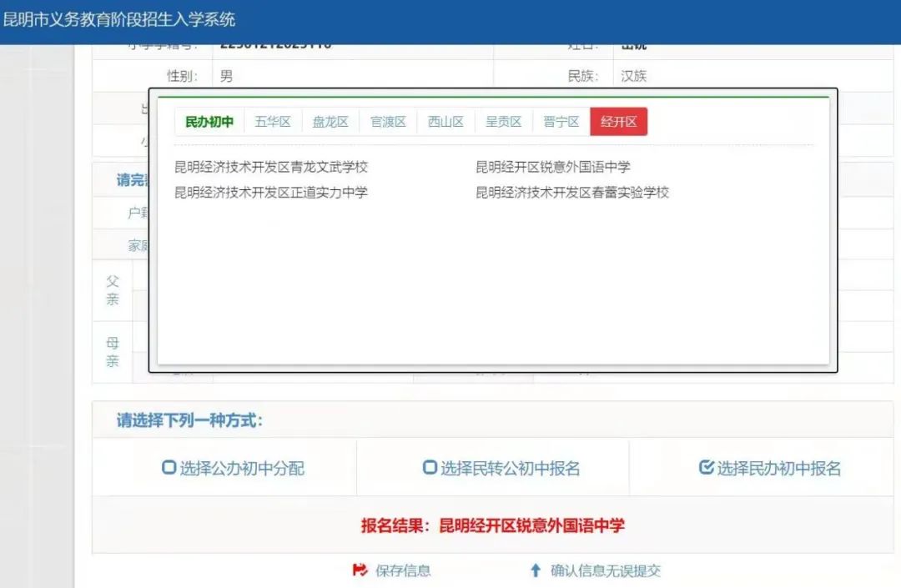Screen dimensions: 901x588
Task: Uncheck the 选择民办初中报名 option
Action: [707, 467]
